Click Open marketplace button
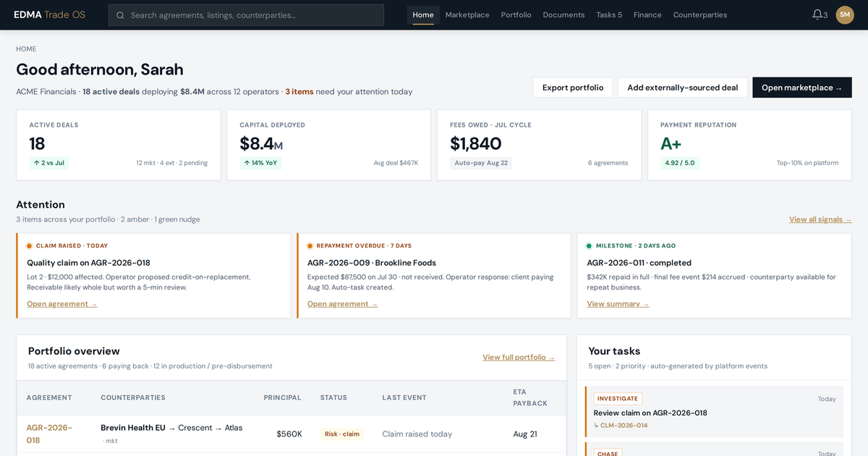Screen dimensions: 868x456 pyautogui.click(x=802, y=88)
